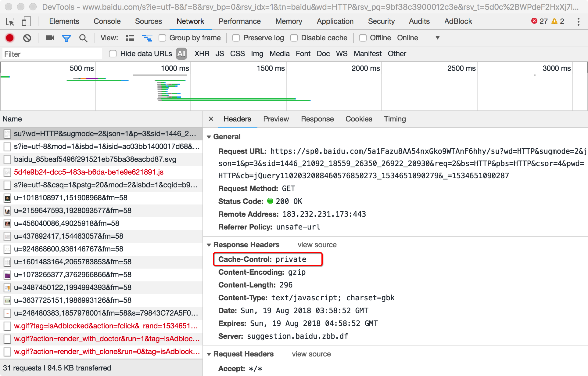
Task: Check the Disable cache option
Action: click(294, 38)
